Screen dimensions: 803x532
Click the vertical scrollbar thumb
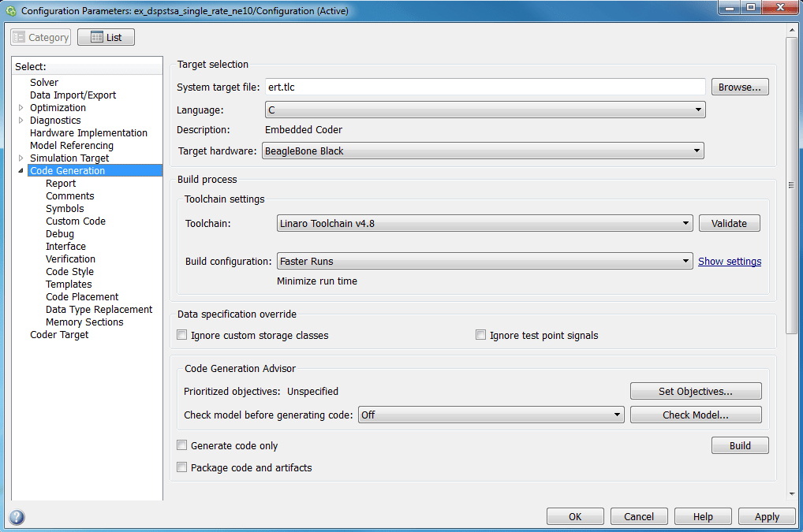coord(792,185)
